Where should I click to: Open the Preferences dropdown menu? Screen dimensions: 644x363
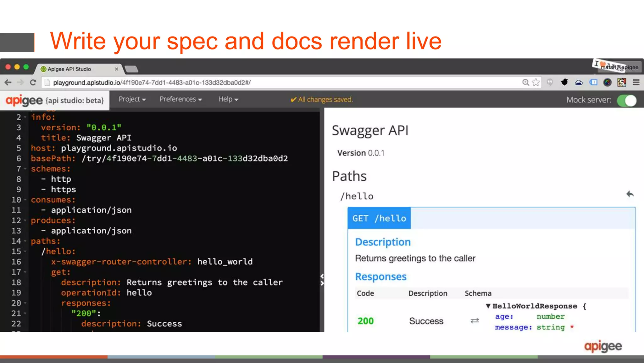[x=181, y=99]
